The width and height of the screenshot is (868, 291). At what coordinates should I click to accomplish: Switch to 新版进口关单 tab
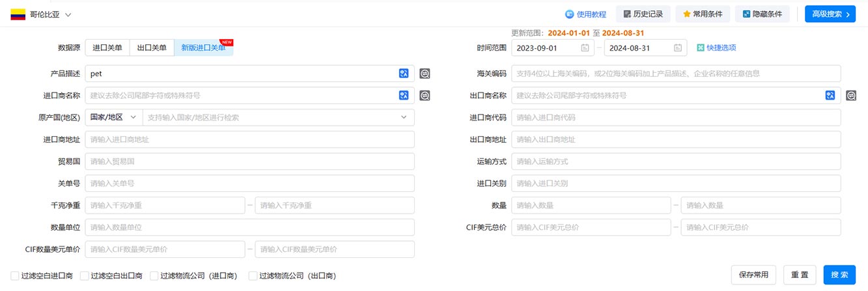[204, 48]
